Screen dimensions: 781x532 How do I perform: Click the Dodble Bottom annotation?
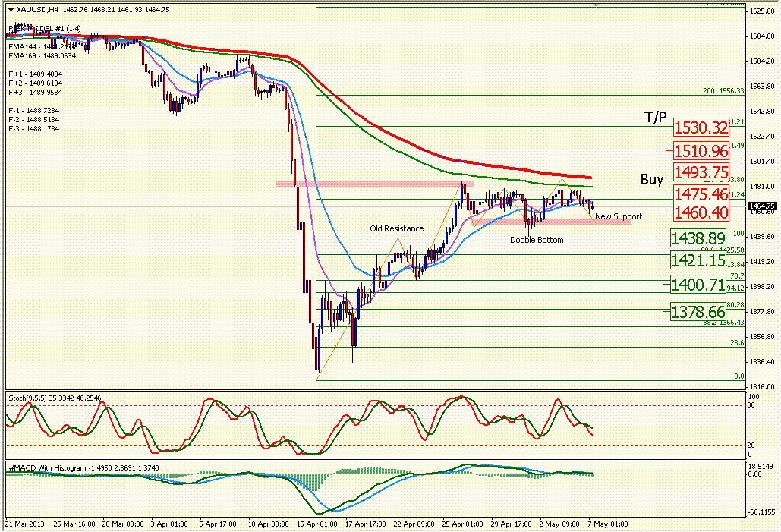click(x=537, y=240)
